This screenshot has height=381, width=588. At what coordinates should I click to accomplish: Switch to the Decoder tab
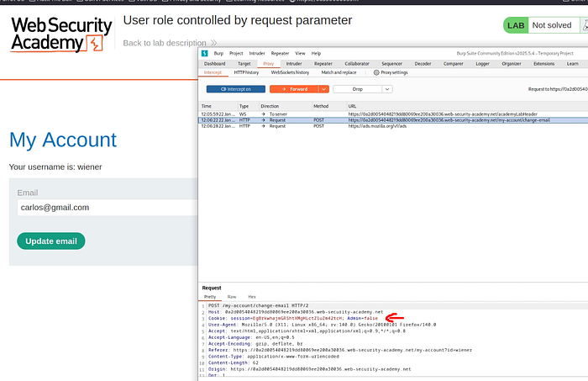coord(423,64)
